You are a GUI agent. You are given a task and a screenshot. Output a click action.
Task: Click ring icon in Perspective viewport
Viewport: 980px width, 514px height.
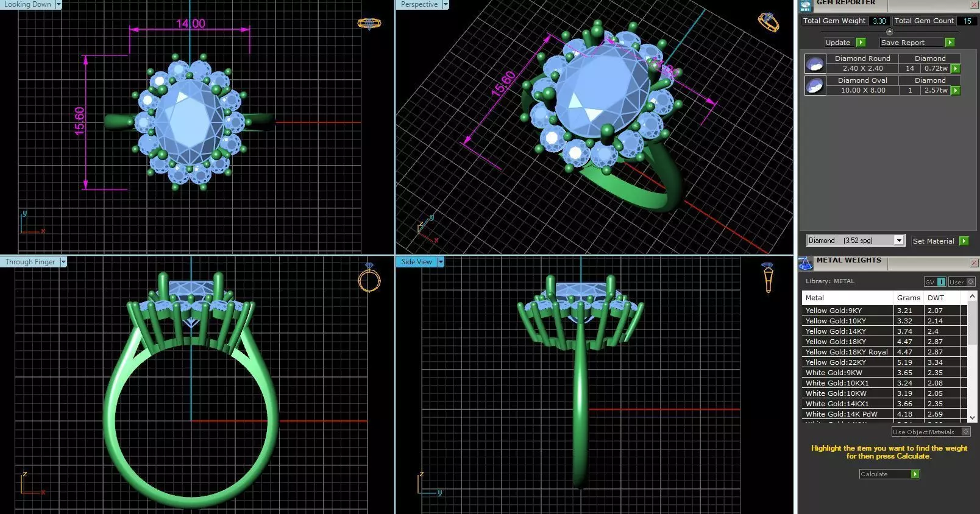[768, 23]
